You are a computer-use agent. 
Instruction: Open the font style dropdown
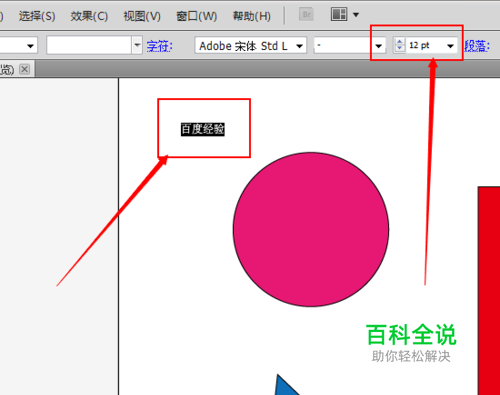(378, 46)
